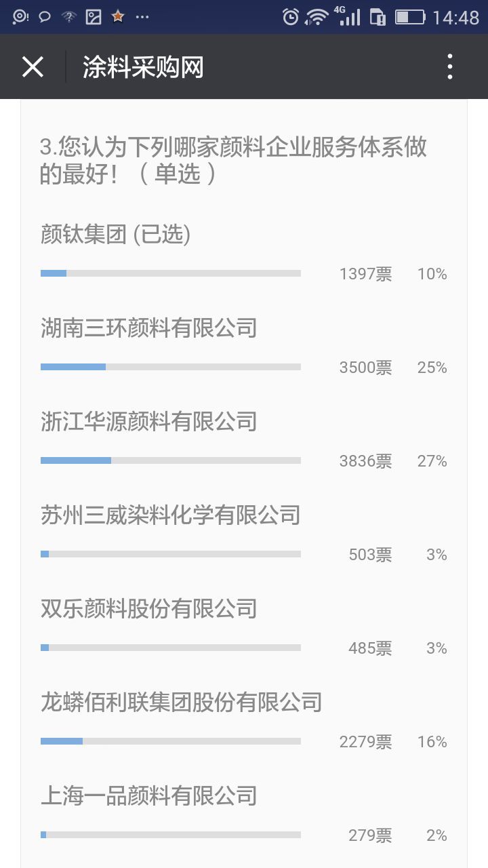Select 上海一品颜料有限公司 option
Screen dimensions: 488x868
click(148, 796)
